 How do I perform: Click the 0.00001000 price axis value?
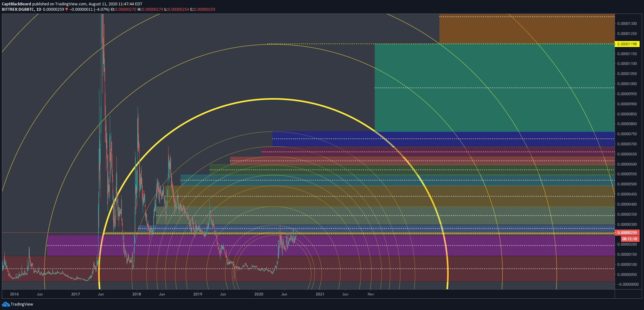pyautogui.click(x=627, y=84)
